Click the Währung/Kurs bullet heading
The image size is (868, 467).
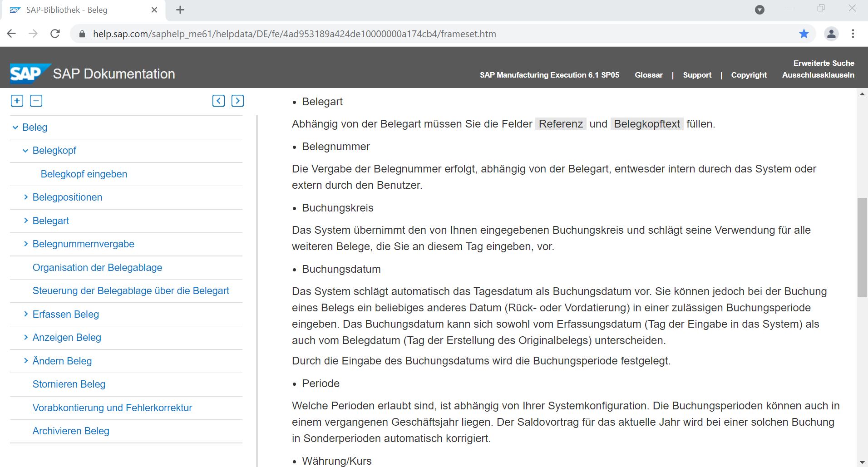tap(337, 461)
